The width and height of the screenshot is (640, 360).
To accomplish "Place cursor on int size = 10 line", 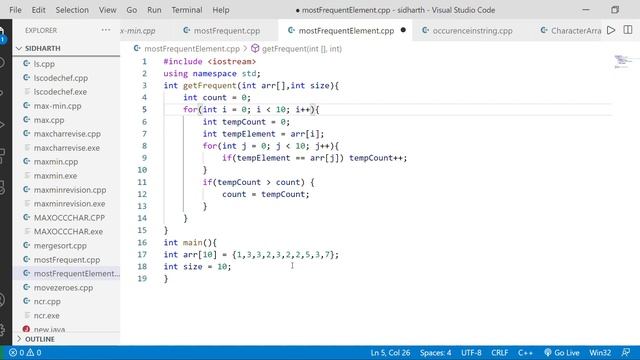I will [x=197, y=267].
